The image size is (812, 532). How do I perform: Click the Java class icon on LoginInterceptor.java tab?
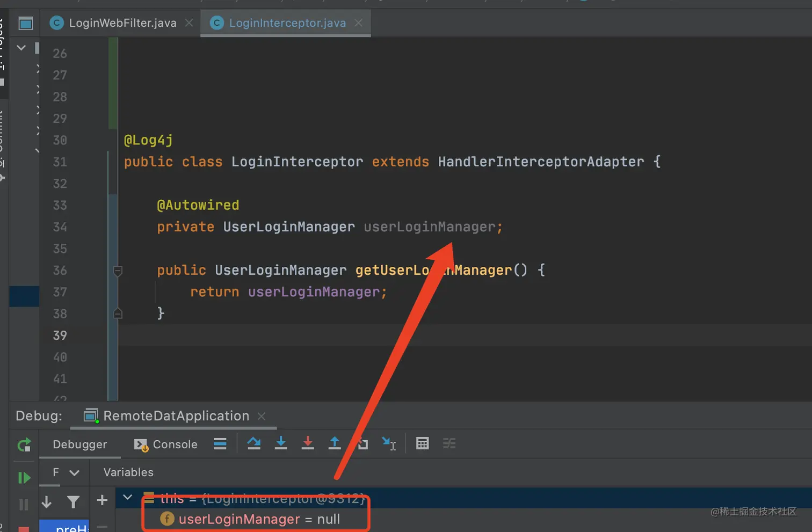pos(216,23)
